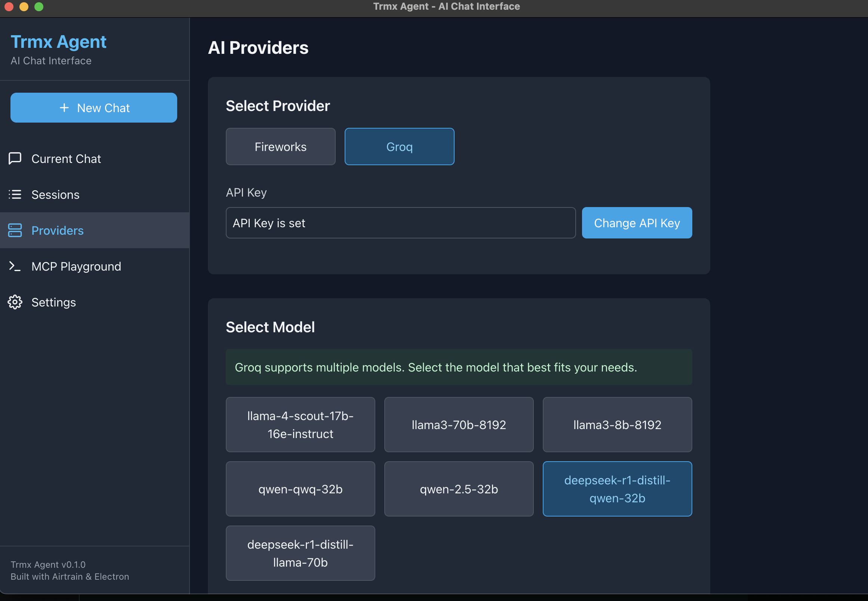The width and height of the screenshot is (868, 601).
Task: Click Built with Airtrain & Electron text
Action: [70, 576]
